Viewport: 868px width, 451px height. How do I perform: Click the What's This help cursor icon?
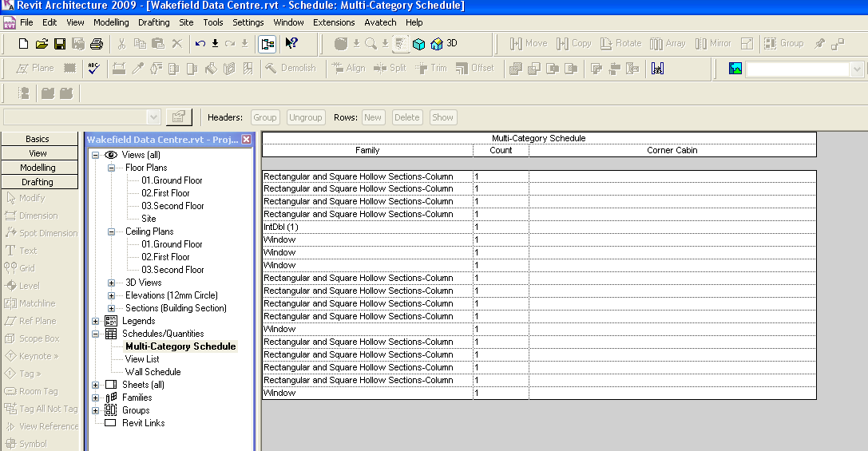(291, 43)
